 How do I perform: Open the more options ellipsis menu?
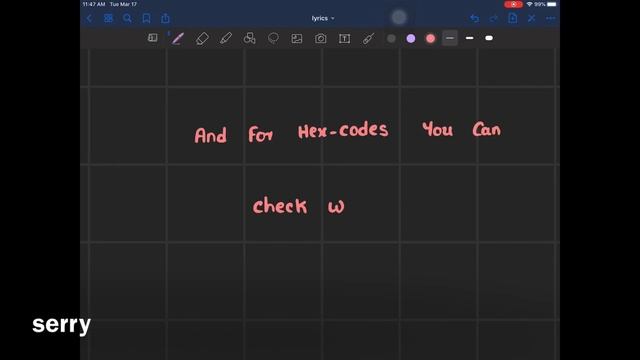pyautogui.click(x=551, y=18)
